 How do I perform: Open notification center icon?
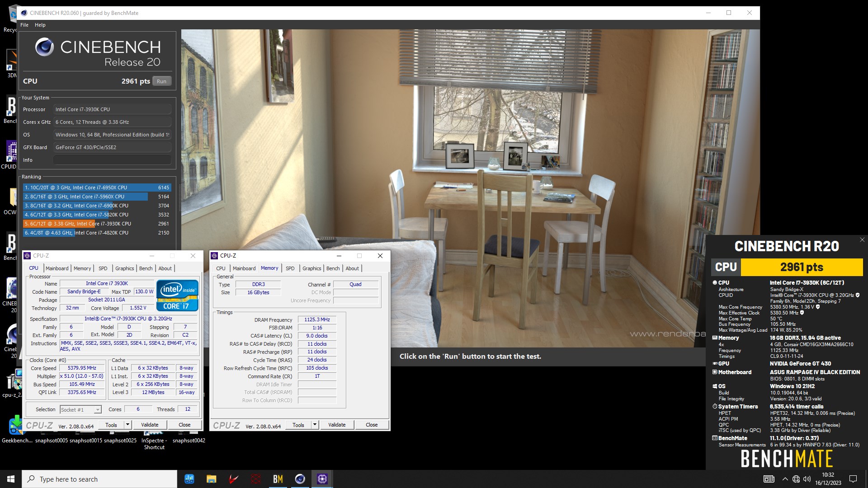853,479
